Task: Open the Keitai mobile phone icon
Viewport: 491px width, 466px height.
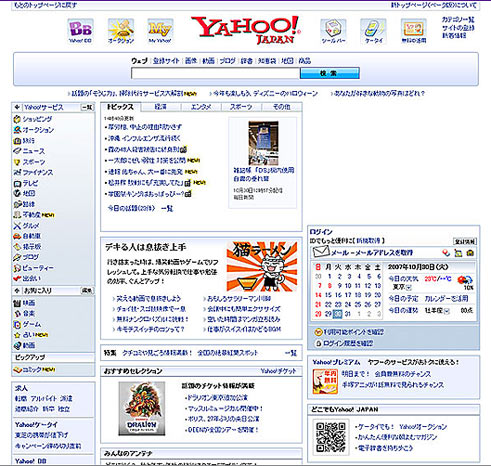Action: coord(373,31)
